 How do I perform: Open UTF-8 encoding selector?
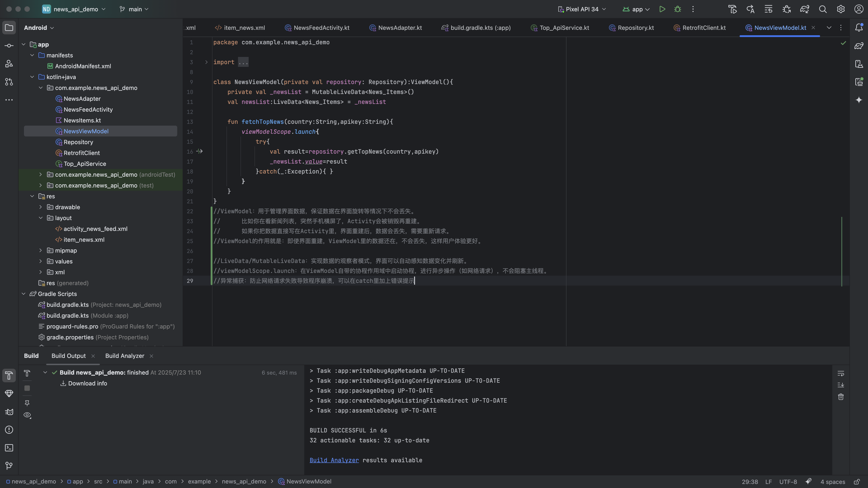(788, 482)
